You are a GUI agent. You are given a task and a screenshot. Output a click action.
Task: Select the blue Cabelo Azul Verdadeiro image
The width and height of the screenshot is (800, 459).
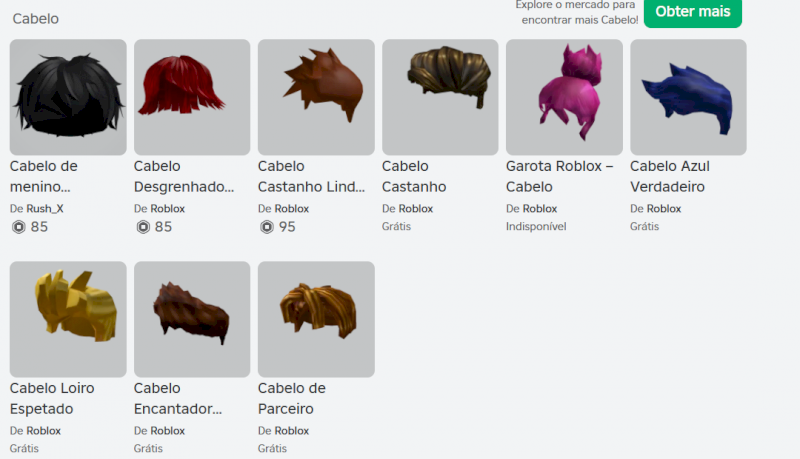[x=688, y=97]
